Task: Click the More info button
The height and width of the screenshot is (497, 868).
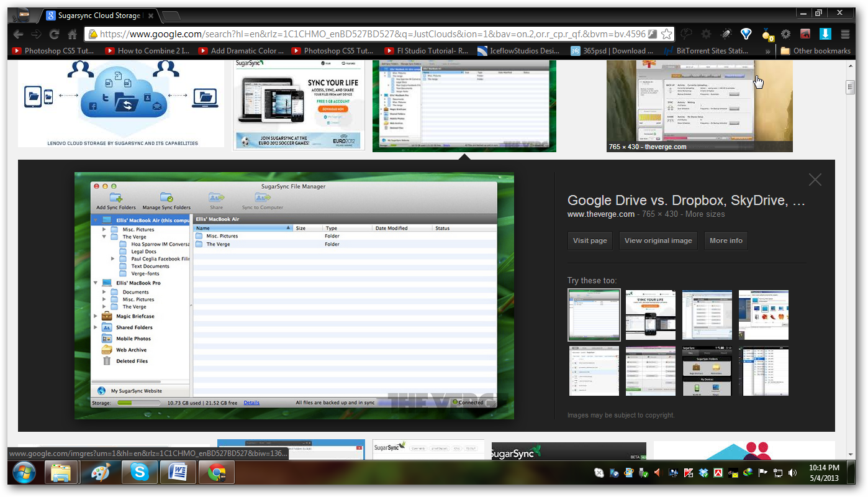Action: 726,240
